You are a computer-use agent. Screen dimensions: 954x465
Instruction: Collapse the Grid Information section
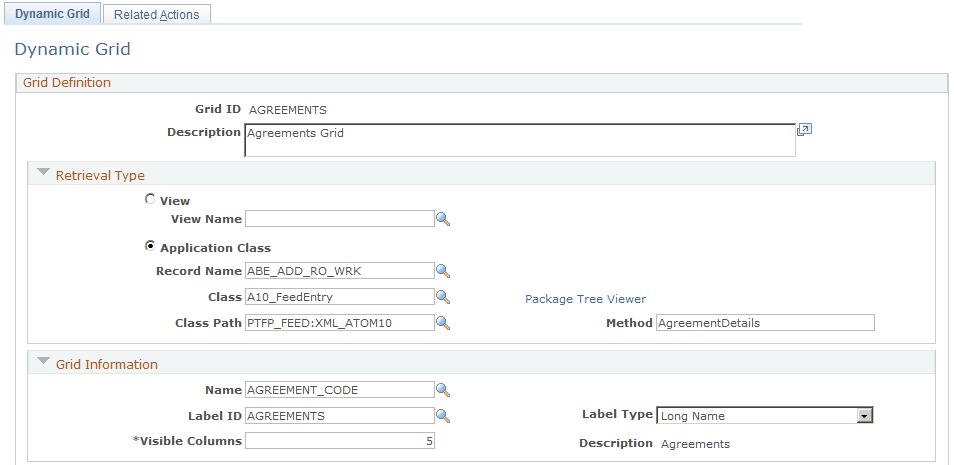[43, 361]
